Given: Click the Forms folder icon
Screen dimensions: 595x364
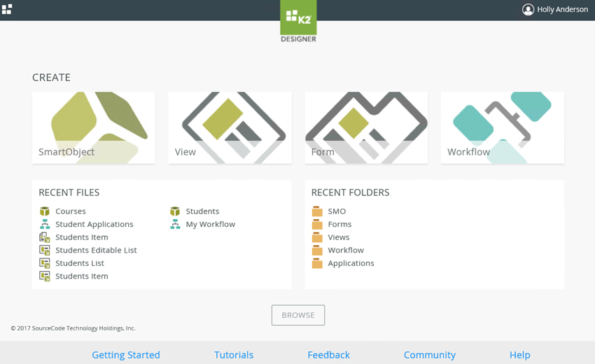Looking at the screenshot, I should click(x=317, y=224).
